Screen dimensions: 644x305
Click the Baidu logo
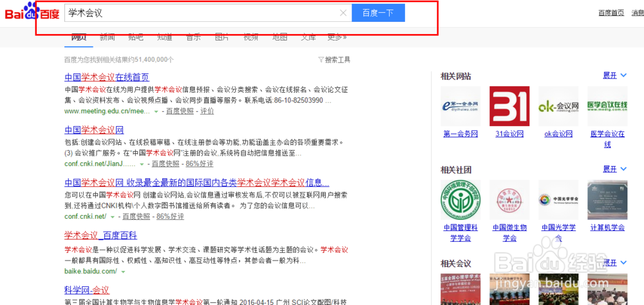point(32,12)
